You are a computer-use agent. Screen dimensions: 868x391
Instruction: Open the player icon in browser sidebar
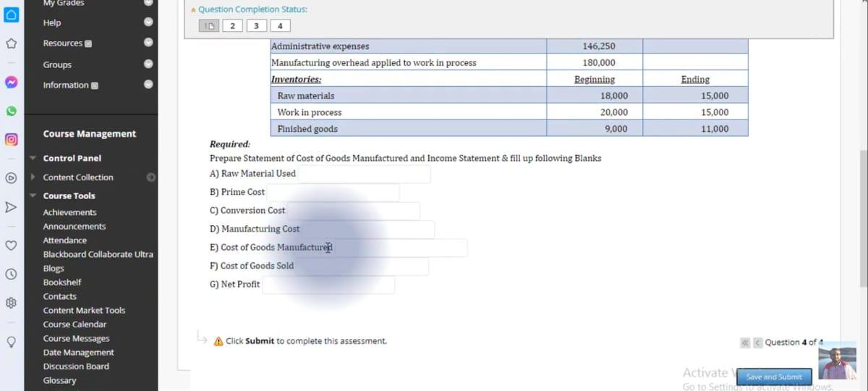click(x=11, y=177)
